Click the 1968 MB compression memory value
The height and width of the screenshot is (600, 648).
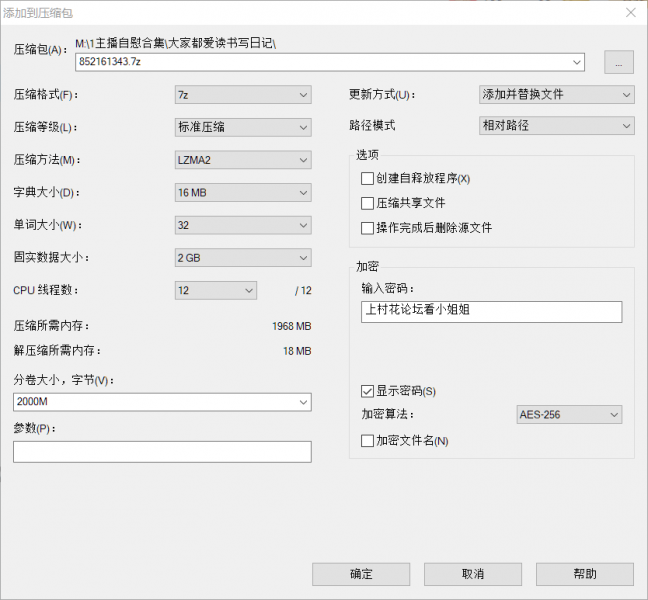pyautogui.click(x=291, y=326)
